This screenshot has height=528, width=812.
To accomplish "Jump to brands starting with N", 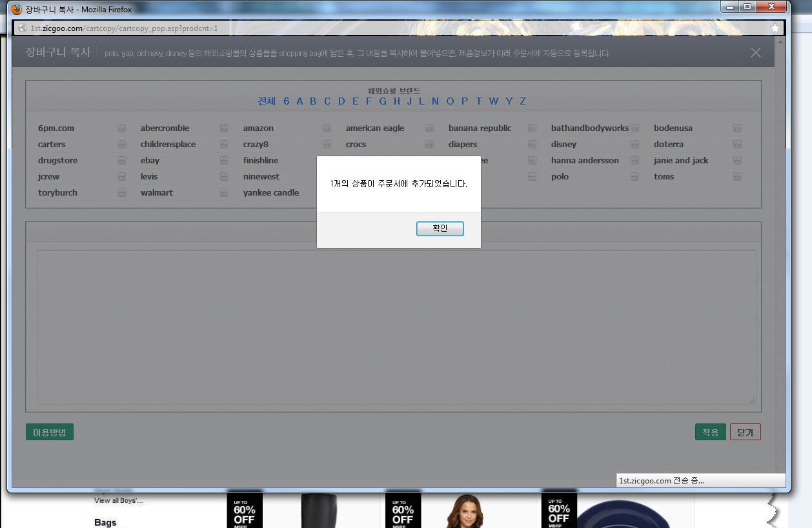I will pos(435,101).
